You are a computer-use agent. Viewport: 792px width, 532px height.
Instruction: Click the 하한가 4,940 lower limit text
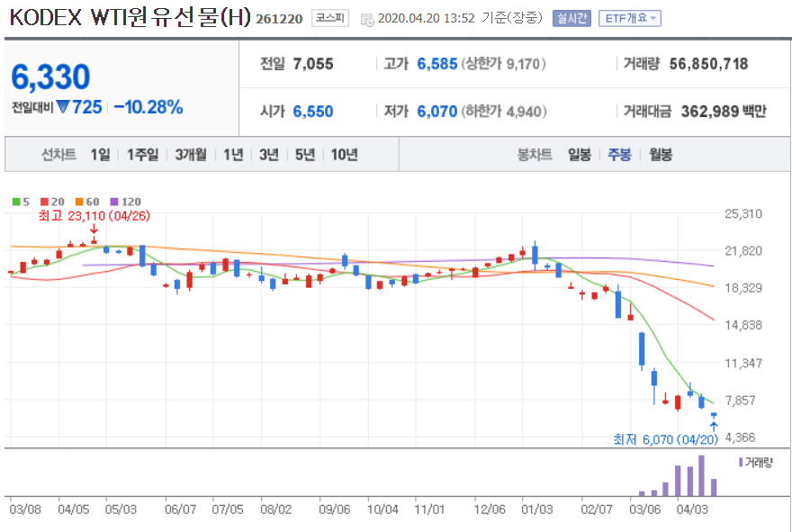[504, 111]
